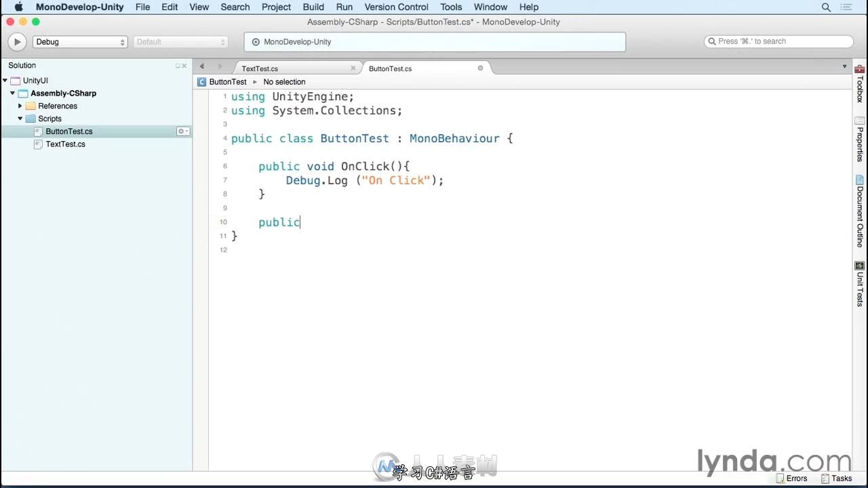The image size is (868, 488).
Task: Open the Document Outline side panel
Action: [859, 211]
